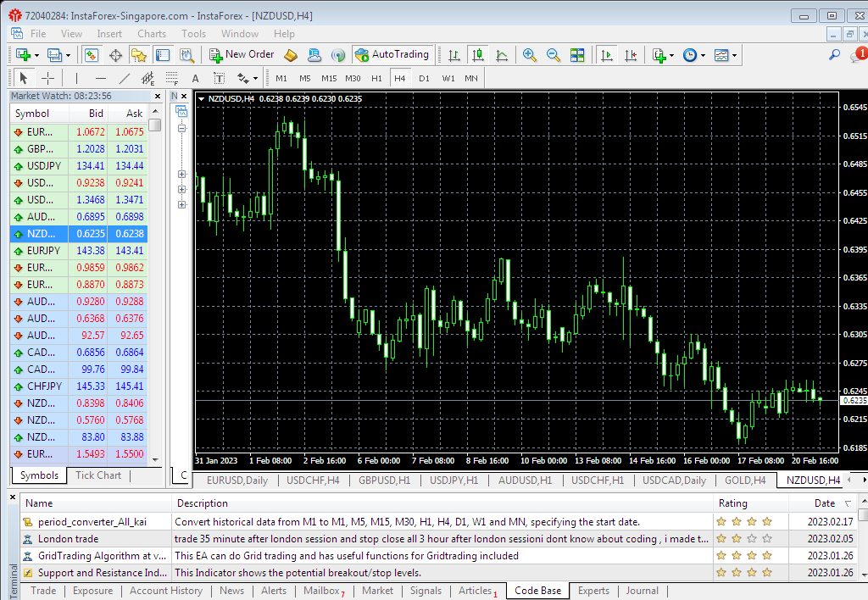Insert a text label on the chart
Screen dimensions: 868x600
pyautogui.click(x=220, y=78)
